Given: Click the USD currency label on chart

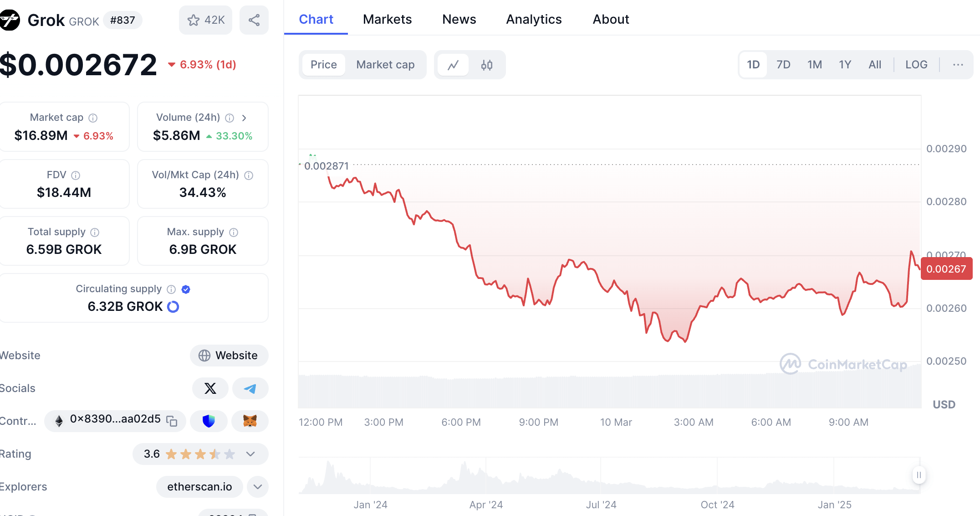Looking at the screenshot, I should pyautogui.click(x=944, y=405).
